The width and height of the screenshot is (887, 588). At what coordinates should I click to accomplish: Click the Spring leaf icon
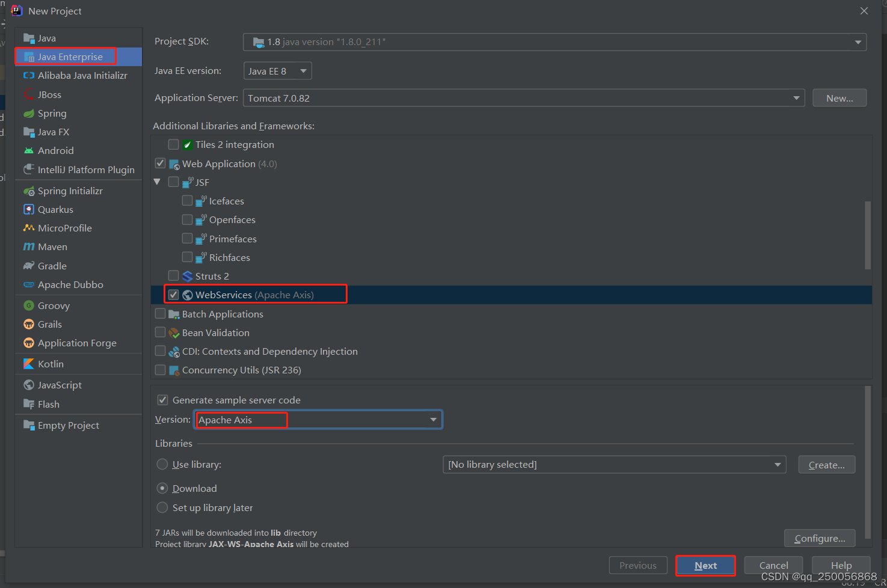coord(29,113)
